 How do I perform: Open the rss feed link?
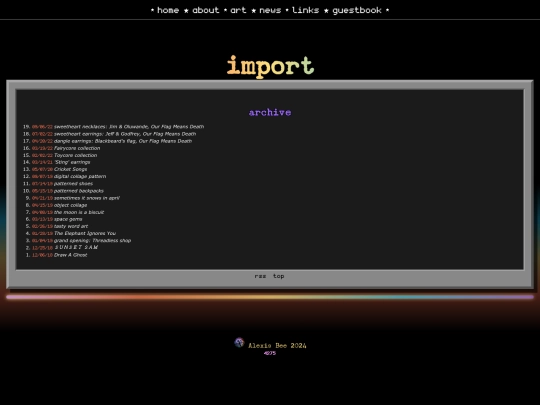tap(260, 276)
